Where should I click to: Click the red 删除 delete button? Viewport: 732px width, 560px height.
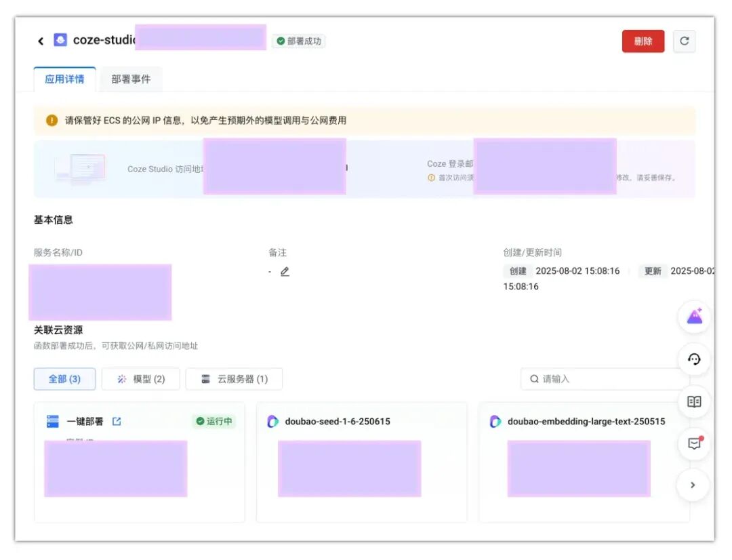(643, 41)
